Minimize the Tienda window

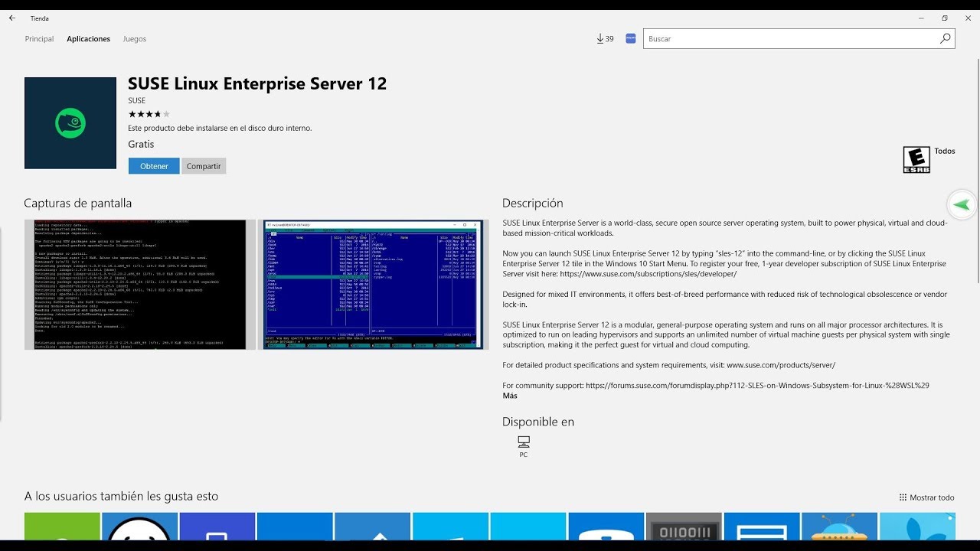point(920,18)
